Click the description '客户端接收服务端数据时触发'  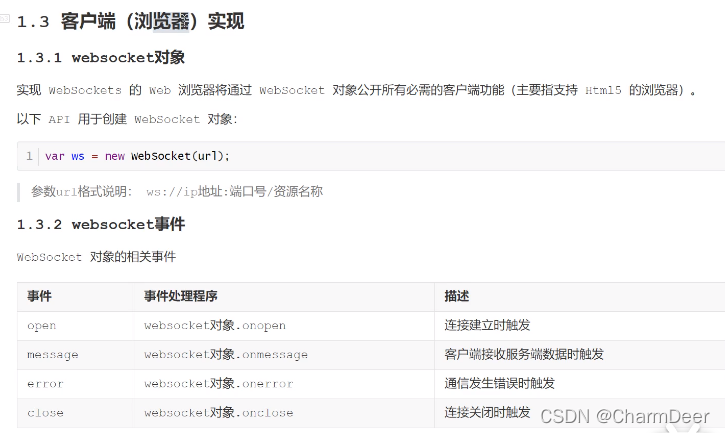tap(524, 354)
